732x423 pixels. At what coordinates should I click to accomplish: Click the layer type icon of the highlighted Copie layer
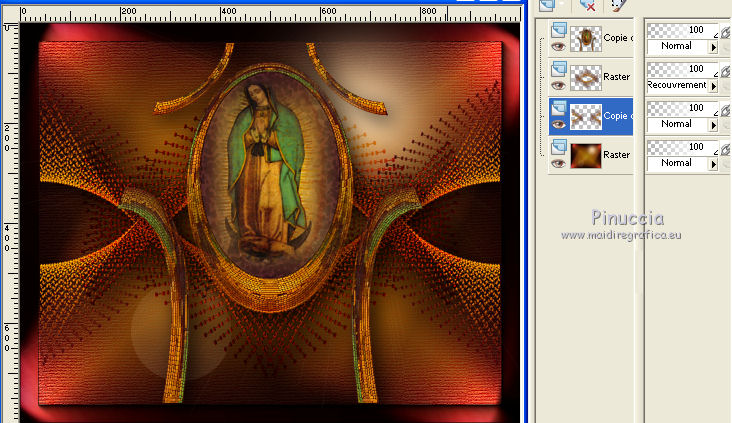click(558, 108)
